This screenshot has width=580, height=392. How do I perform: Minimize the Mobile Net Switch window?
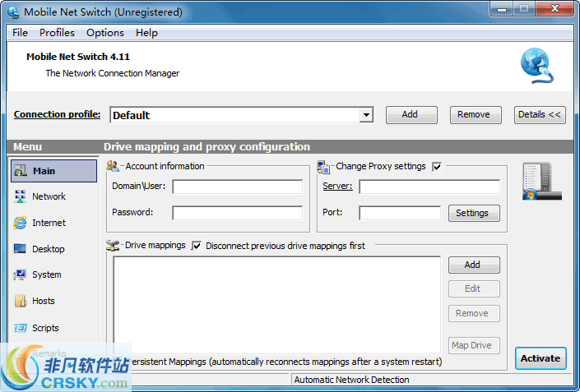click(502, 8)
